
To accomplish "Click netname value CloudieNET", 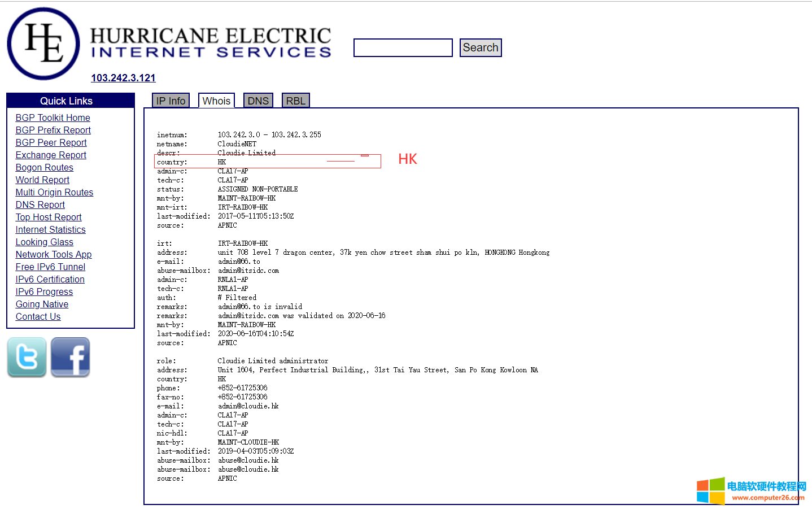I will (237, 144).
